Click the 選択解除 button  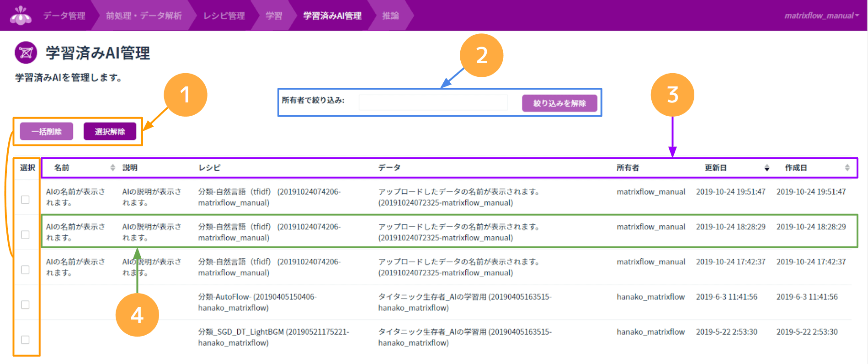pyautogui.click(x=110, y=132)
